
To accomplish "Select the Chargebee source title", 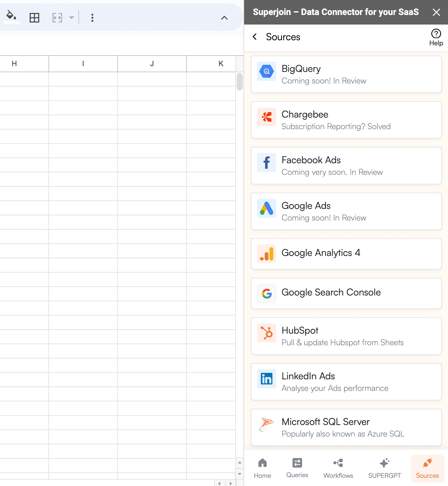I will (305, 115).
